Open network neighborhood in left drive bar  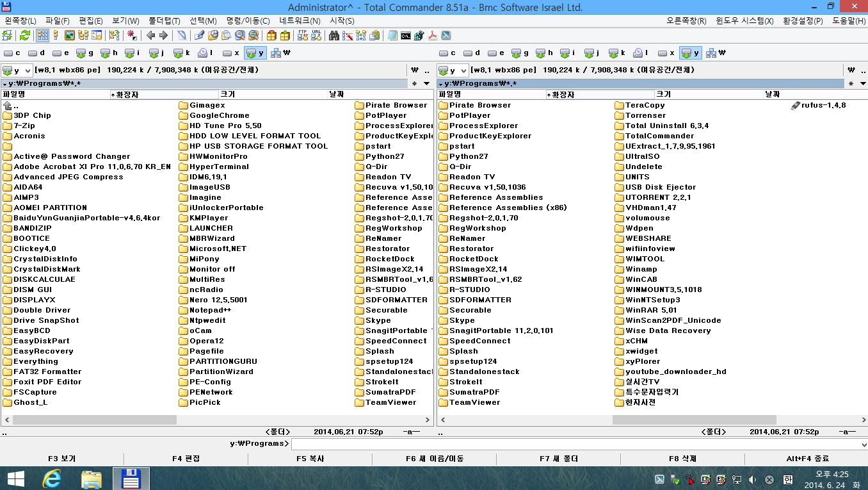point(280,53)
